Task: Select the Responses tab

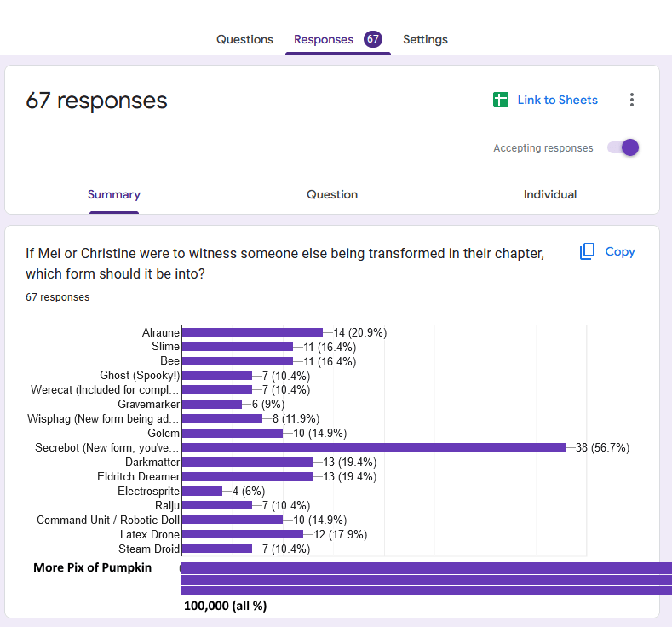Action: (x=323, y=39)
